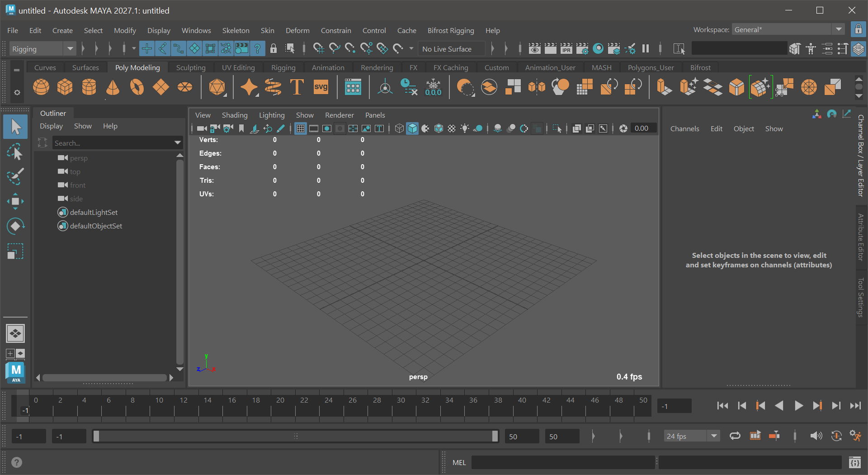Screen dimensions: 868x475
Task: Create a polygon sphere from shelf
Action: pos(41,87)
